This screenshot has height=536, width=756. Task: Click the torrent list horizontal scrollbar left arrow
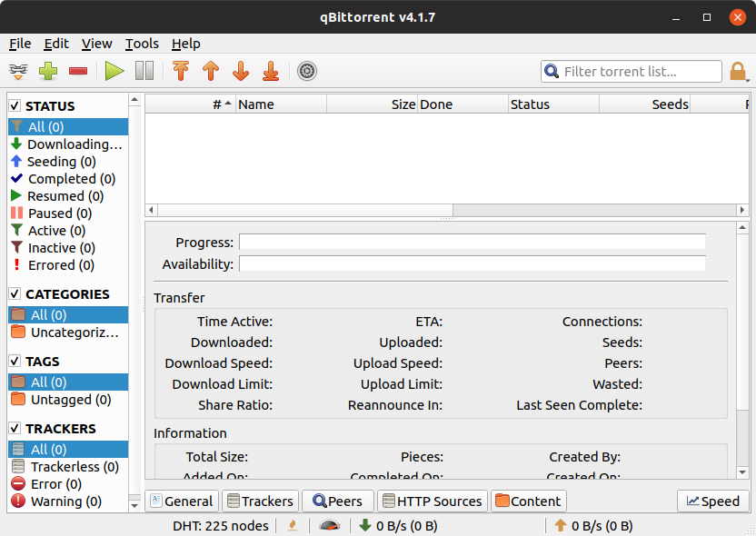click(x=152, y=210)
